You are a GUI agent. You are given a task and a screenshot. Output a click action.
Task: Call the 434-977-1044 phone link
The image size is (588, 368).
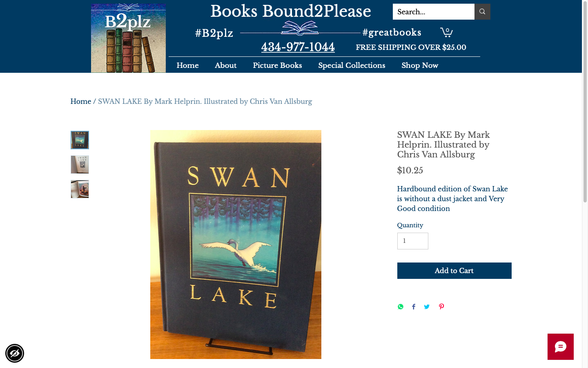298,47
